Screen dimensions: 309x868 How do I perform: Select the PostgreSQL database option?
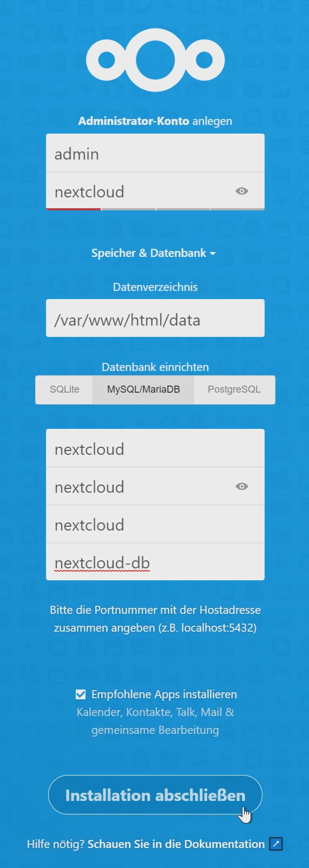point(234,389)
